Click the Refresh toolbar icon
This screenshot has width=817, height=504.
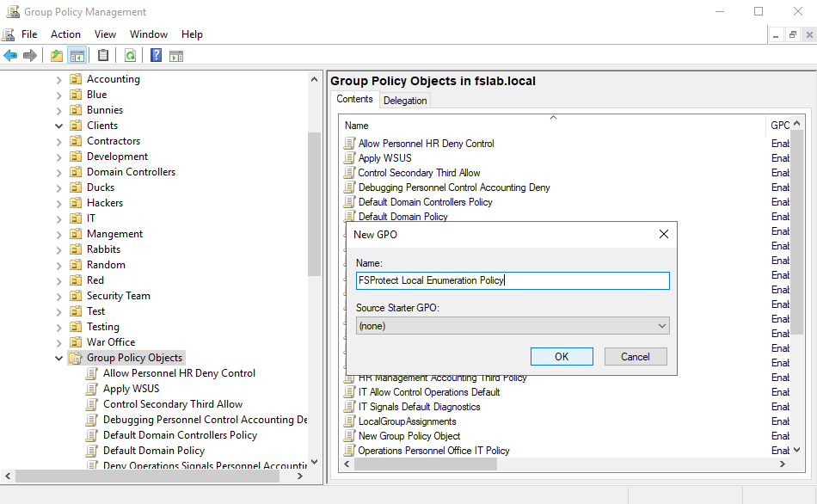[x=130, y=56]
